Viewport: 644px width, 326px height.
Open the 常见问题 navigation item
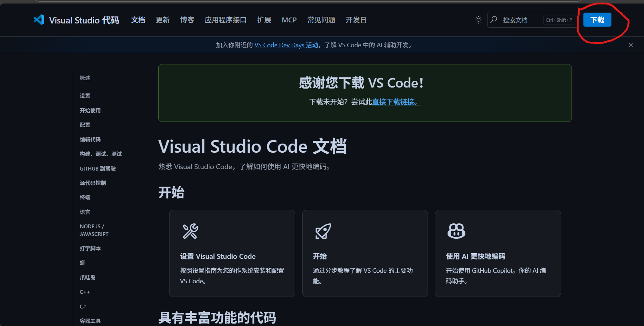pyautogui.click(x=321, y=20)
